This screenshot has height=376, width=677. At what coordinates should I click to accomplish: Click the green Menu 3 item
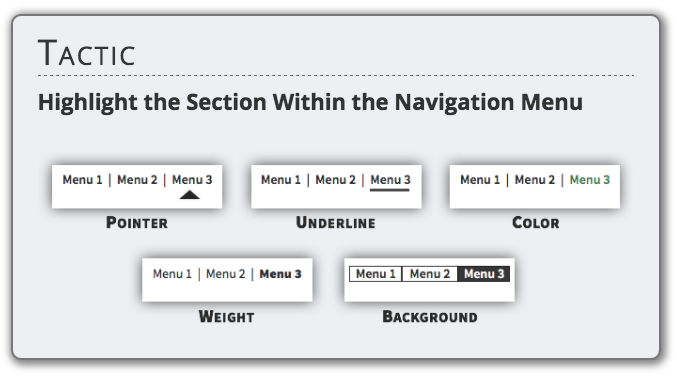(590, 180)
